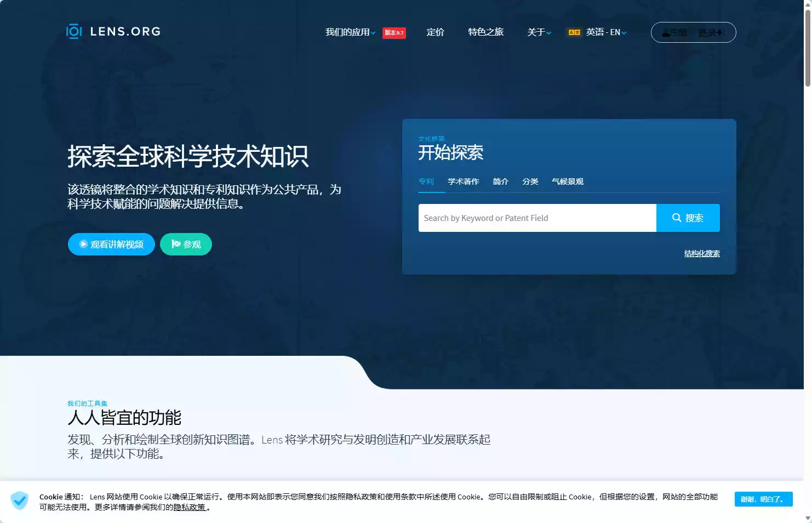Focus the Search by Keyword or Patent Field input

click(x=537, y=218)
